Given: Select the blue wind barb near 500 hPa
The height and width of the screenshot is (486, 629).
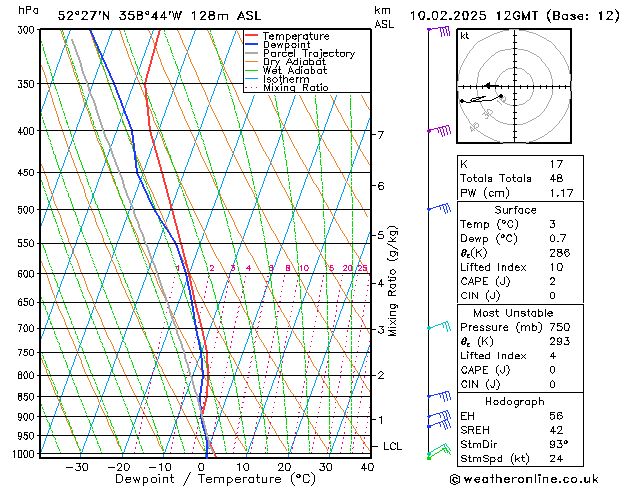Looking at the screenshot, I should click(x=438, y=208).
